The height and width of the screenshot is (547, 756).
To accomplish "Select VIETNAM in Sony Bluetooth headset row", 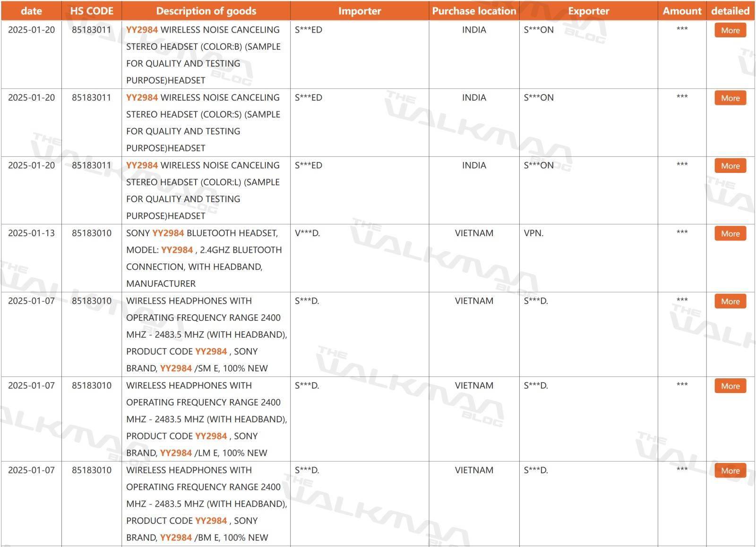I will tap(474, 233).
